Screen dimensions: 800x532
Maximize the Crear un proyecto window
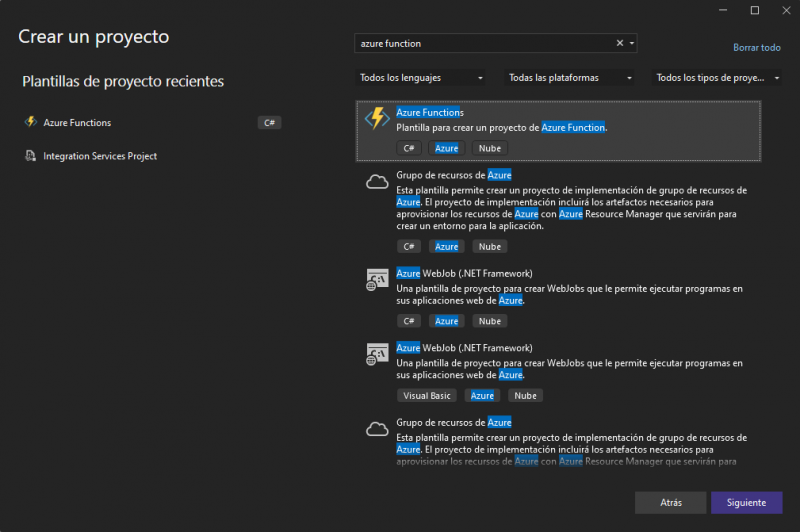755,10
